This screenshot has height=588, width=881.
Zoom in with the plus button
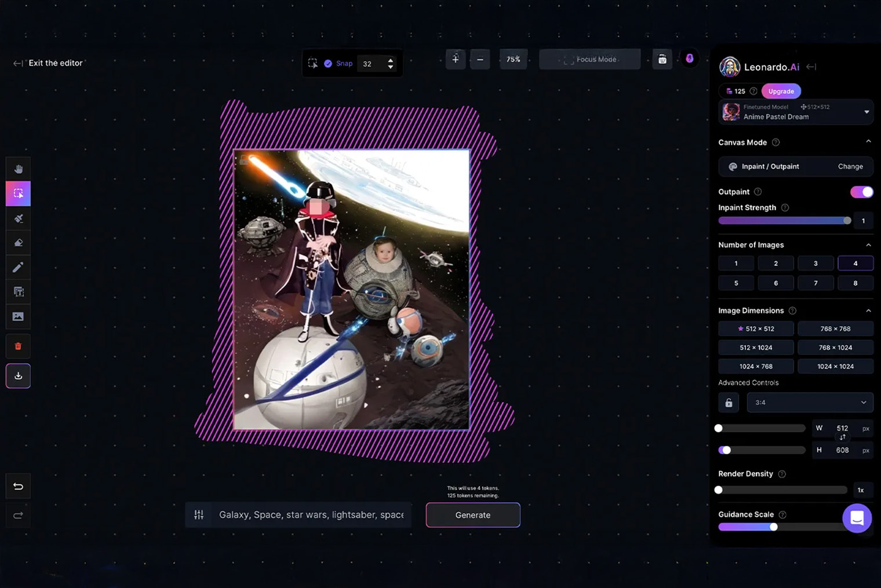pyautogui.click(x=456, y=59)
